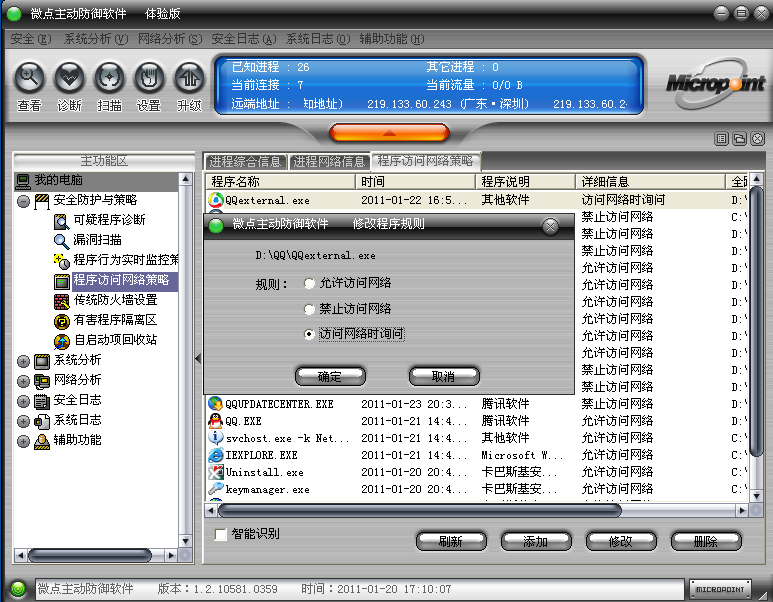Open the 查看 magnifier toolbar icon
This screenshot has width=773, height=602.
click(x=30, y=78)
